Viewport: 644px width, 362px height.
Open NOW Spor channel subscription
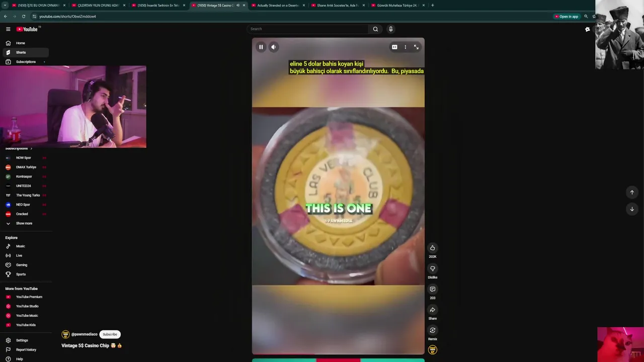pos(25,158)
